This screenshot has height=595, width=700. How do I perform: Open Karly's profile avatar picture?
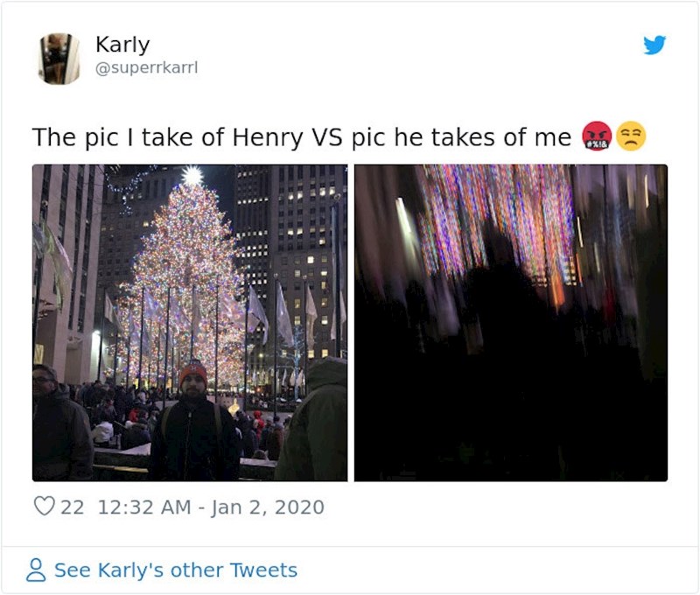59,59
